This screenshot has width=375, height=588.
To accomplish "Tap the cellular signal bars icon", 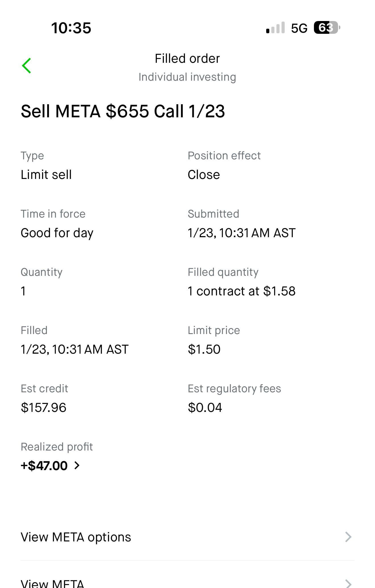I will (275, 28).
